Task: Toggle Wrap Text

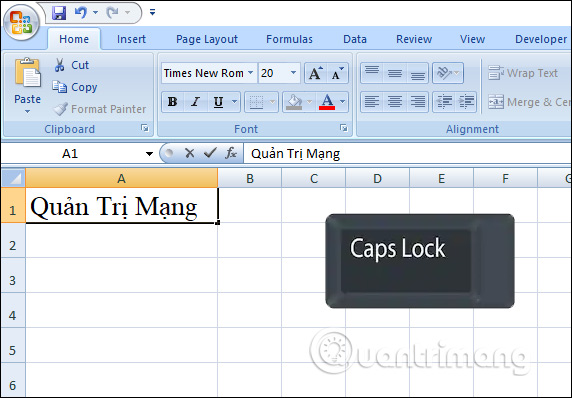Action: pyautogui.click(x=523, y=73)
